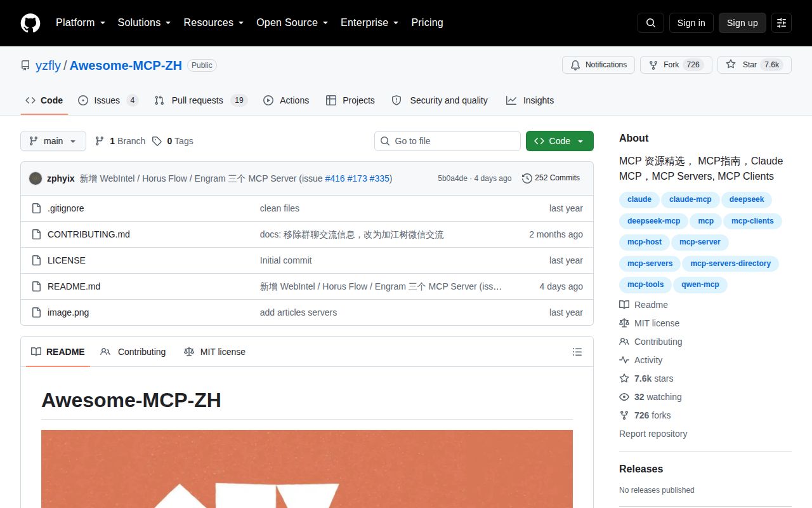Open commit hash 5b0a4de
The width and height of the screenshot is (812, 508).
452,178
